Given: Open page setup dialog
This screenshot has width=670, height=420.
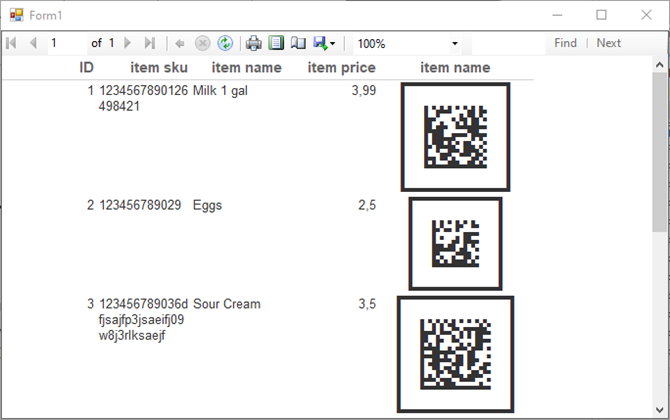Looking at the screenshot, I should tap(298, 43).
